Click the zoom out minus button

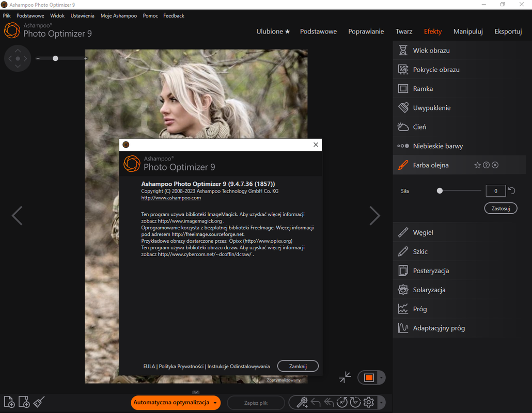[x=38, y=58]
